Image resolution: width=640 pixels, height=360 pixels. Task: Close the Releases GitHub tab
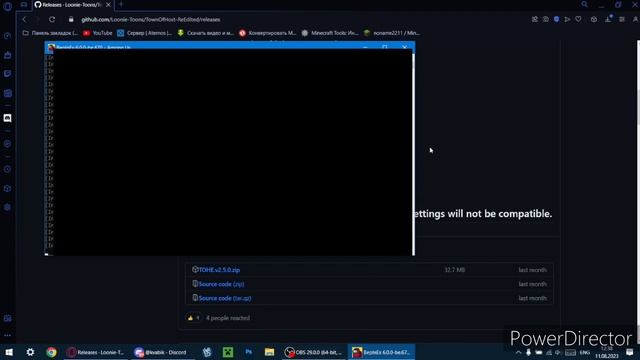[108, 5]
